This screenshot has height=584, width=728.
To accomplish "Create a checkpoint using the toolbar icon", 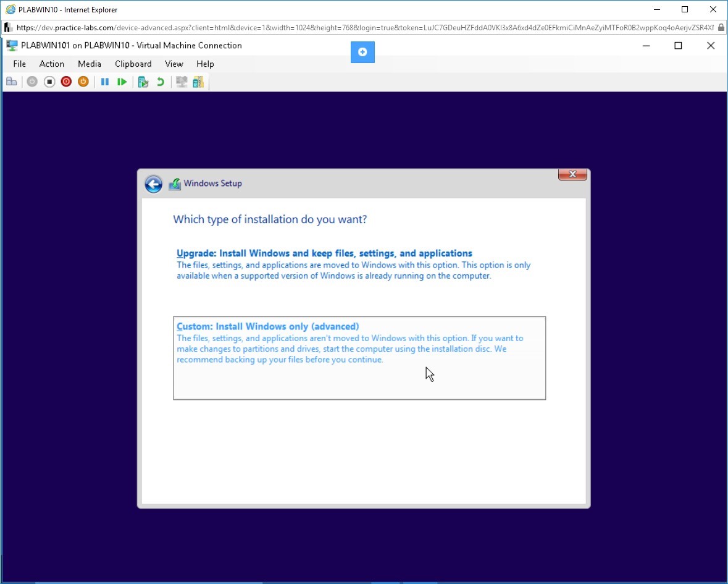I will coord(143,82).
